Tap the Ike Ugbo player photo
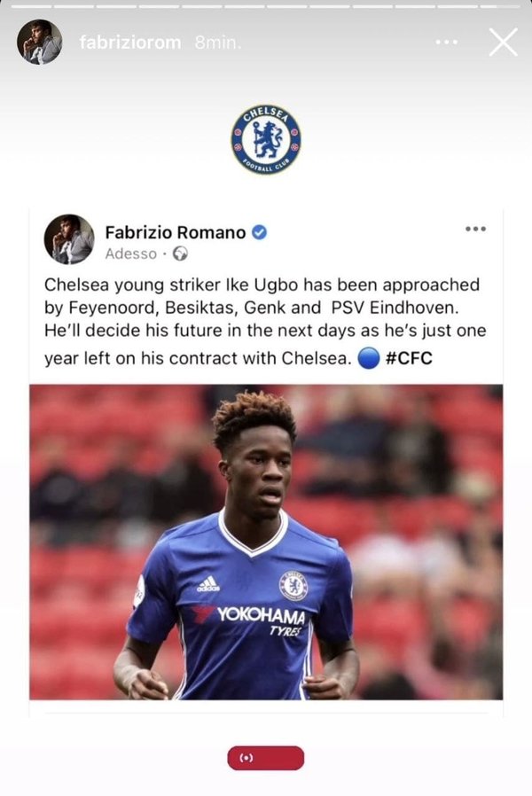 tap(266, 541)
